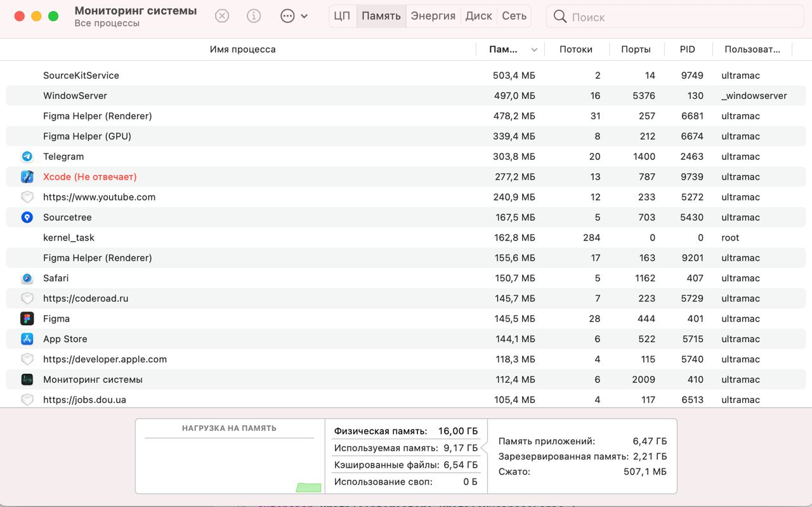Click the magnifying glass search icon
The image size is (812, 507).
coord(560,16)
